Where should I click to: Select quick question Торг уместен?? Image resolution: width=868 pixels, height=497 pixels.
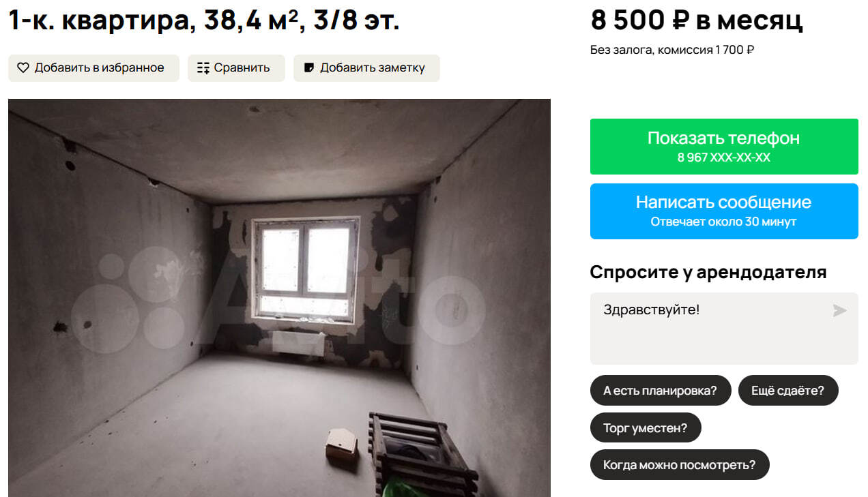pos(646,428)
